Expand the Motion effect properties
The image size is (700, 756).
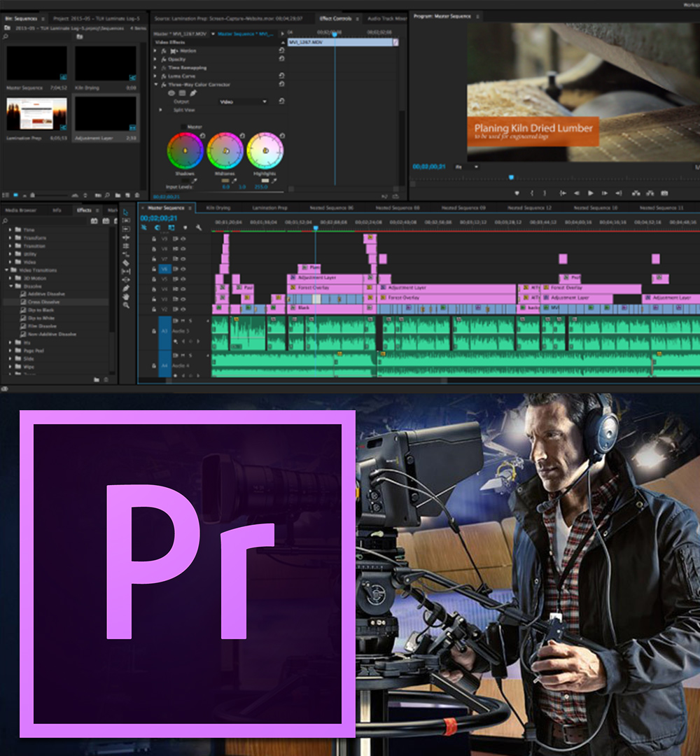pos(155,50)
